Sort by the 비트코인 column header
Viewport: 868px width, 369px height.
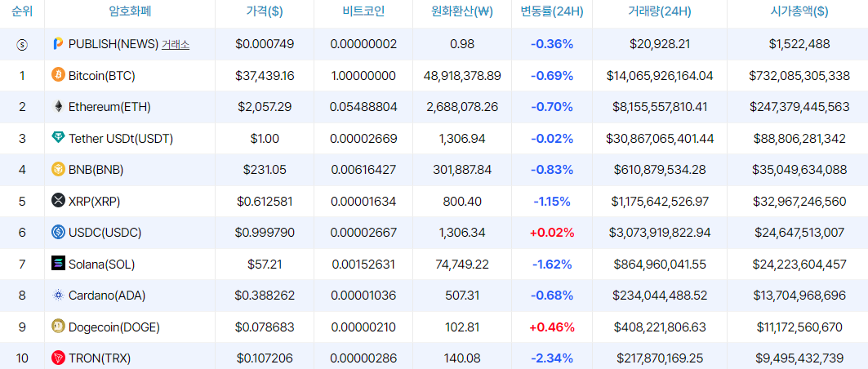click(x=363, y=11)
